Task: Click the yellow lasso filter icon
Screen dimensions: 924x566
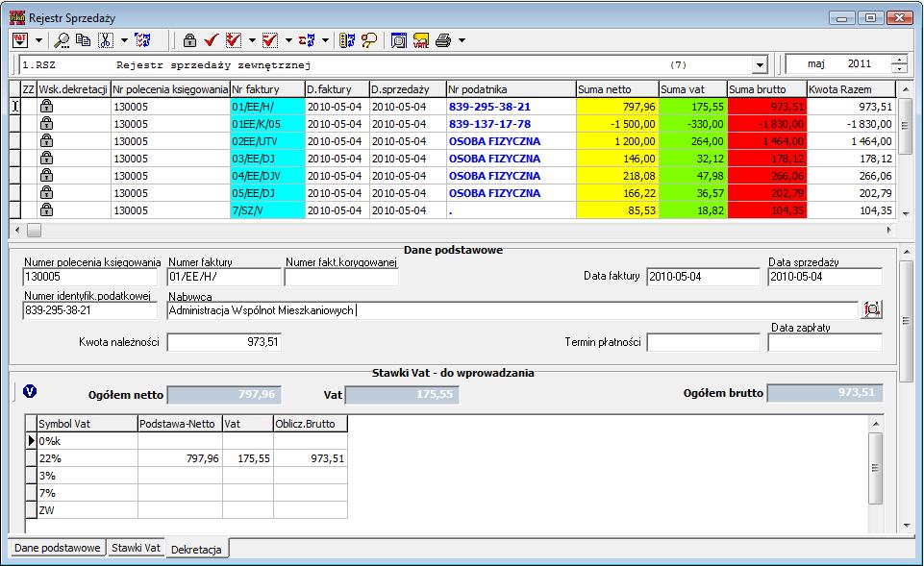Action: [369, 40]
